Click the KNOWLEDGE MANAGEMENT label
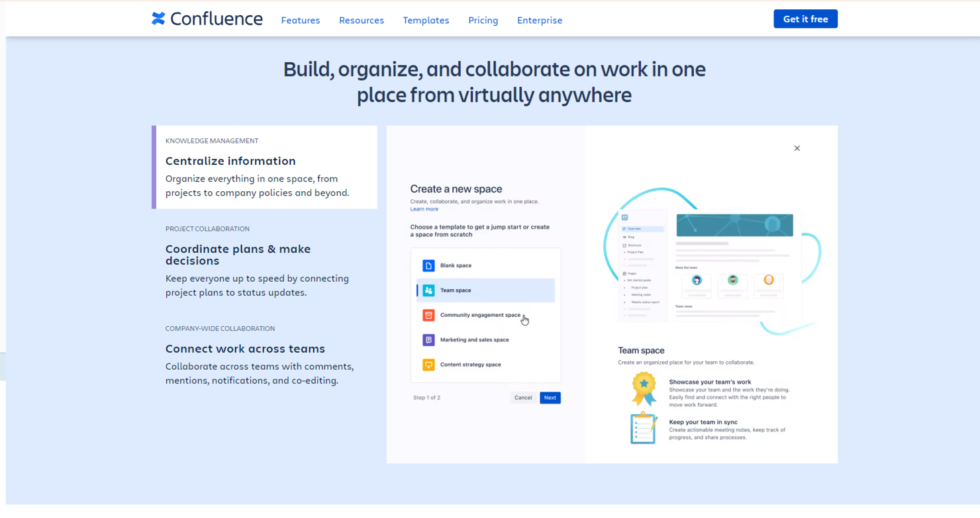980x518 pixels. pyautogui.click(x=212, y=141)
